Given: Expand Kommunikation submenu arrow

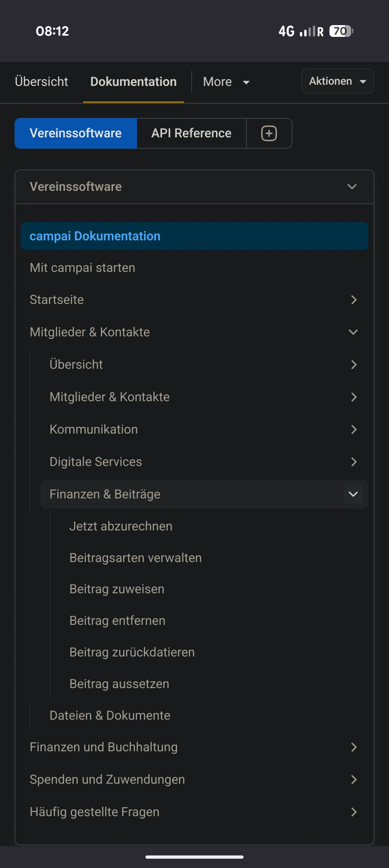Looking at the screenshot, I should [x=353, y=430].
